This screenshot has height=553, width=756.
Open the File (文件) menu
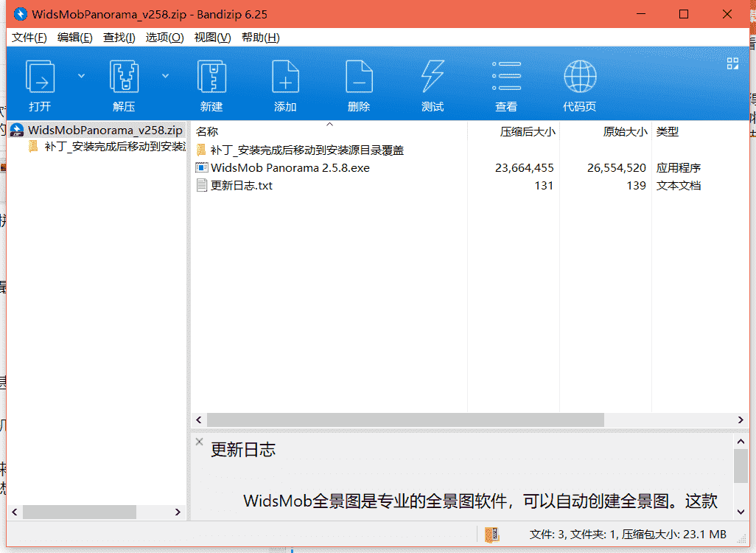[29, 38]
